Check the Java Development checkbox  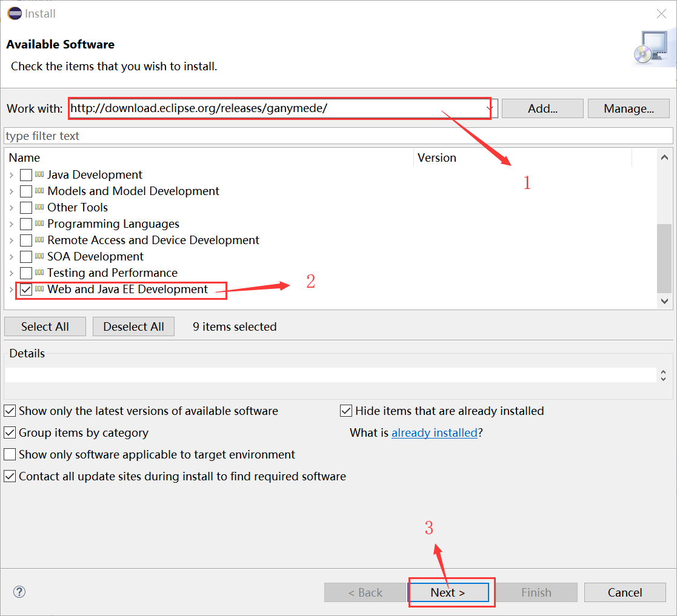pyautogui.click(x=26, y=174)
